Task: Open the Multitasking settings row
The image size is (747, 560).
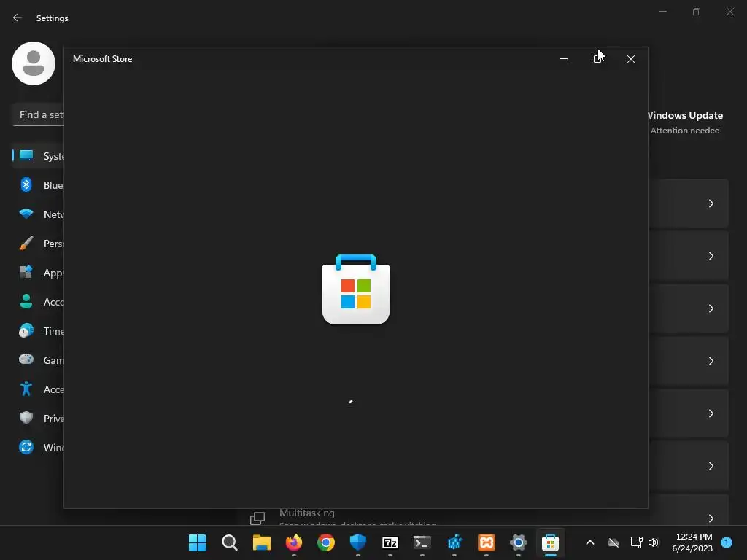Action: (483, 517)
